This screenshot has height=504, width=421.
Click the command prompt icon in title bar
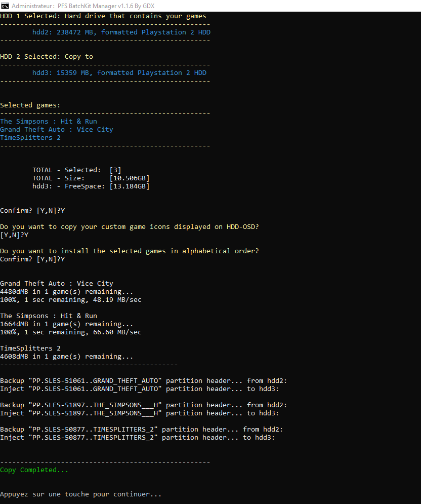coord(5,6)
